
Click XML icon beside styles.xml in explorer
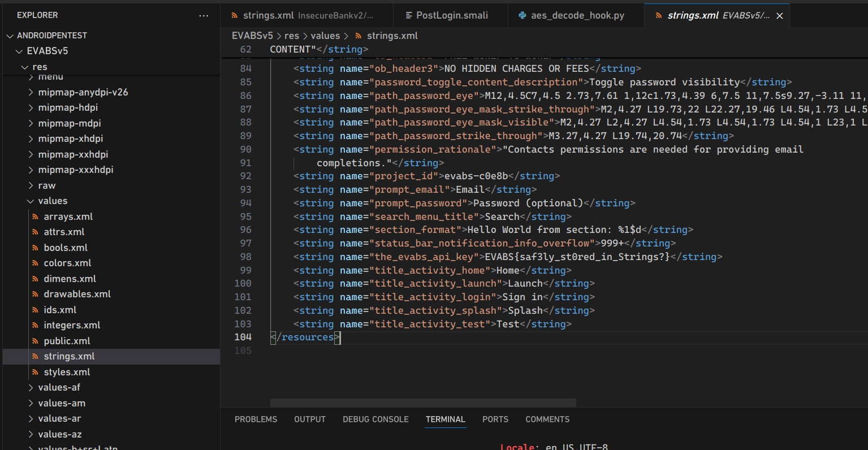pyautogui.click(x=36, y=372)
